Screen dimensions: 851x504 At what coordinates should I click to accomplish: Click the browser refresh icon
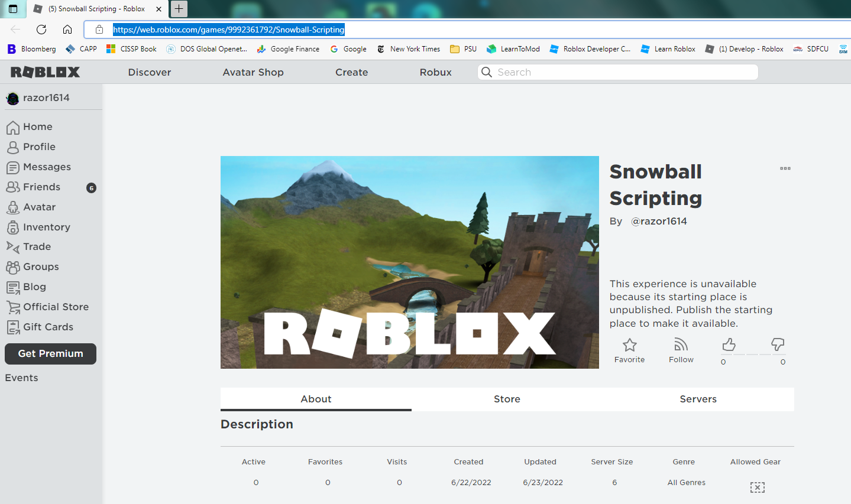click(x=41, y=30)
